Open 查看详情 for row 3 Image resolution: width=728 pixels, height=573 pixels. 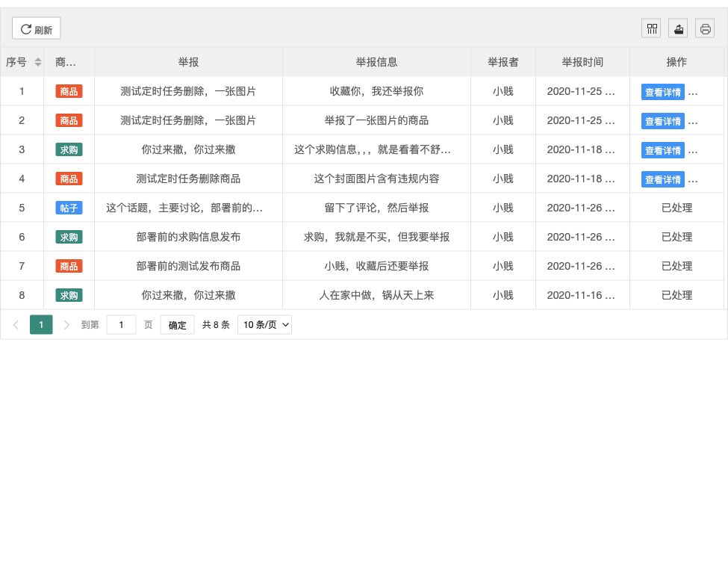coord(662,150)
